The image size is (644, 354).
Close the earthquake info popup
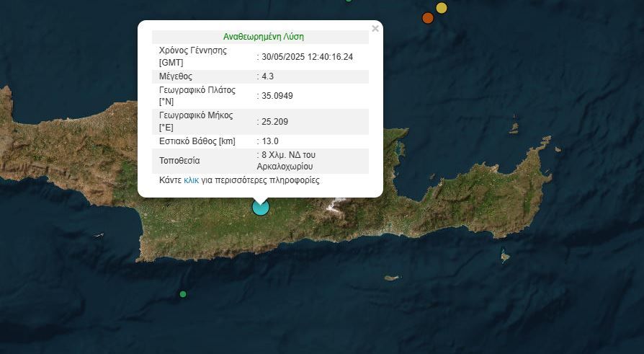tap(375, 29)
